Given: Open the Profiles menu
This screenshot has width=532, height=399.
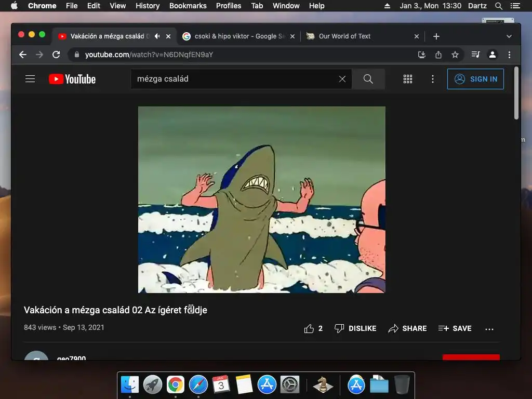Looking at the screenshot, I should [229, 6].
